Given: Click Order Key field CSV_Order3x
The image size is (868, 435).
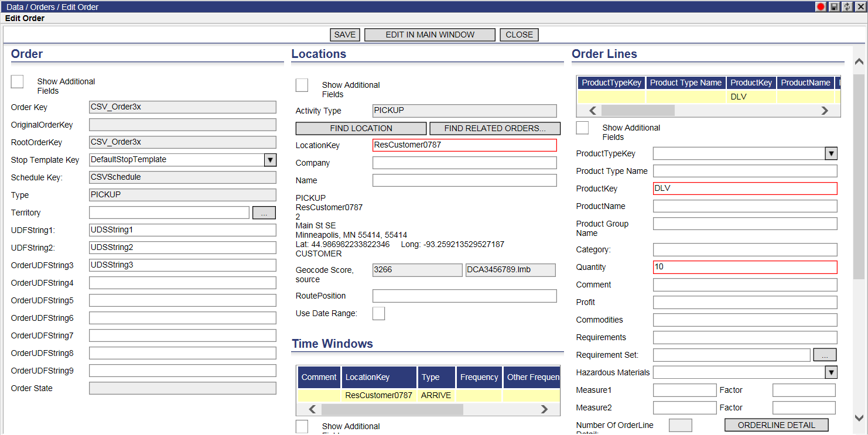Looking at the screenshot, I should 183,107.
